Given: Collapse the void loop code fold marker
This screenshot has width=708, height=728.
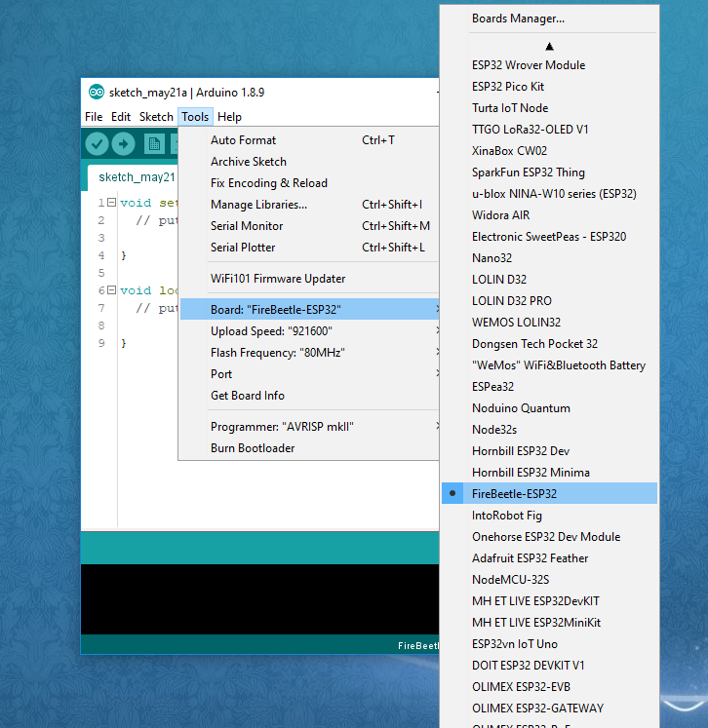Looking at the screenshot, I should (x=111, y=290).
